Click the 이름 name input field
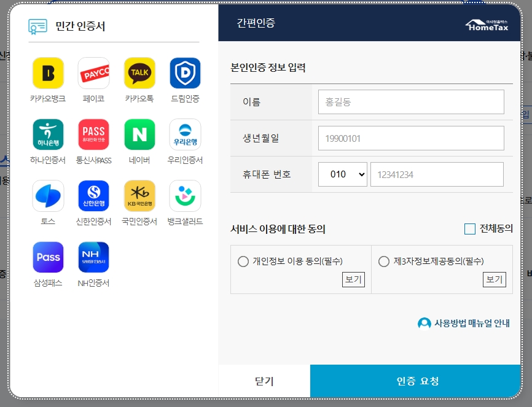Screen dimensions: 532x407 coord(411,102)
